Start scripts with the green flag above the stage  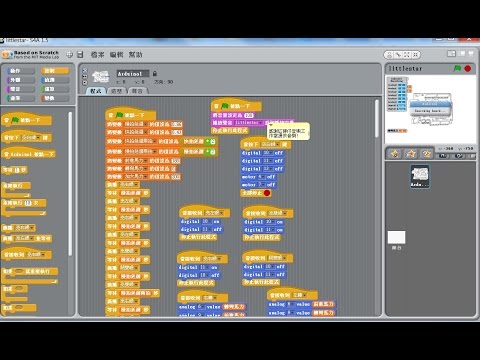(x=457, y=68)
